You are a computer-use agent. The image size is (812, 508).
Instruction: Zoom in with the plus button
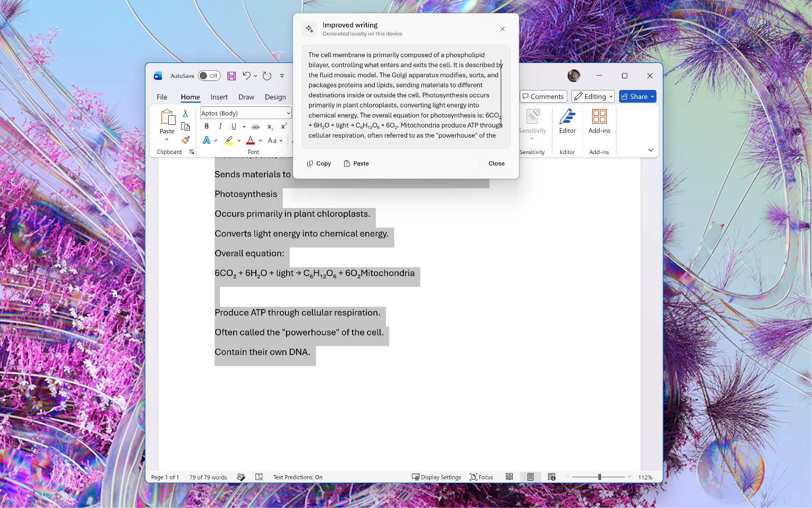coord(630,477)
